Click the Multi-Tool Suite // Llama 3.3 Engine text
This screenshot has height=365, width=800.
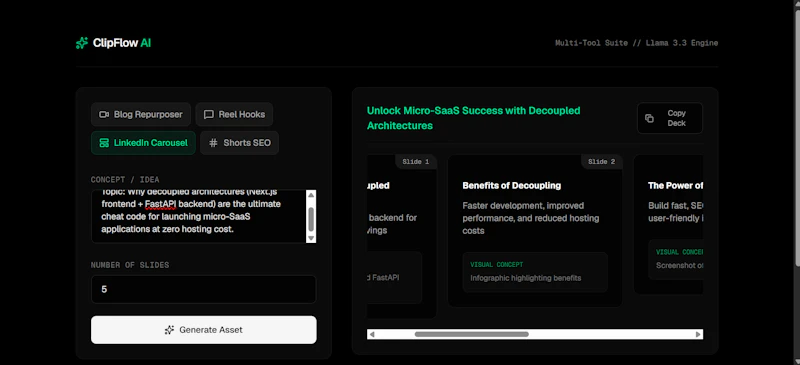pyautogui.click(x=636, y=43)
